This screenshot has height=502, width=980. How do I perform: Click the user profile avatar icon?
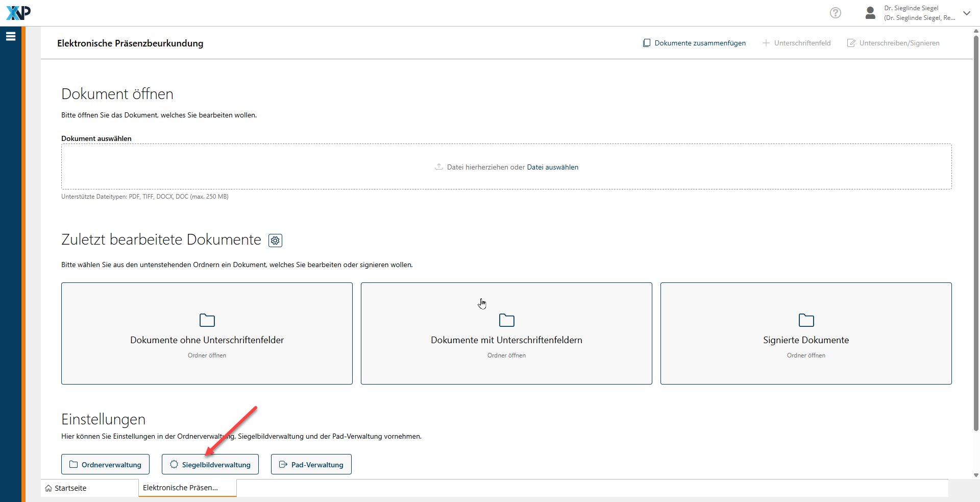[x=870, y=13]
